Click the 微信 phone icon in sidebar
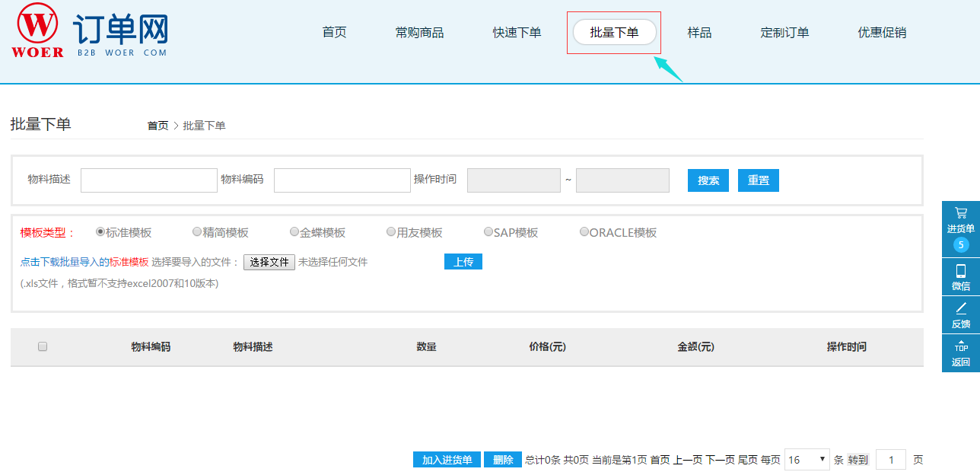Viewport: 980px width, 472px height. point(960,271)
